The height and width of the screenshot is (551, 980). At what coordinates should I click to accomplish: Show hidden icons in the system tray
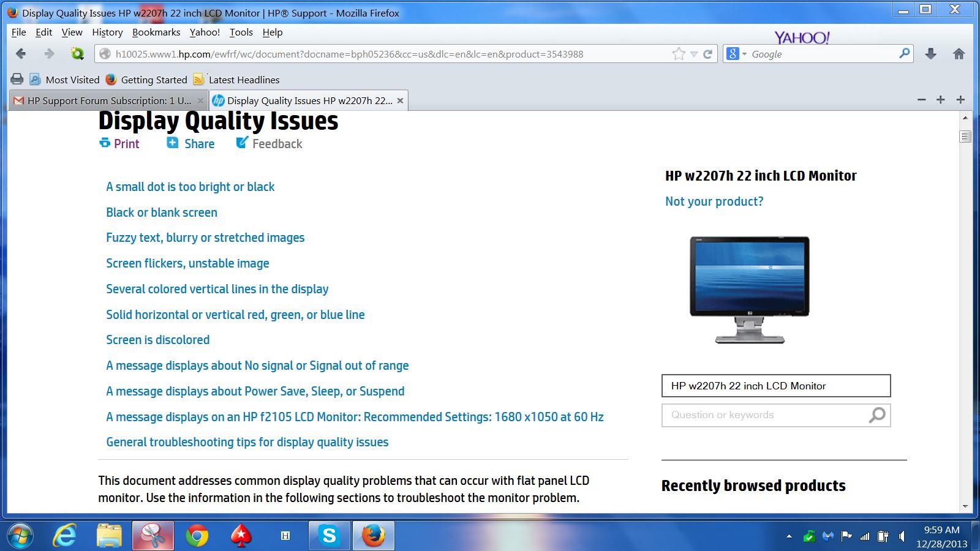tap(788, 536)
